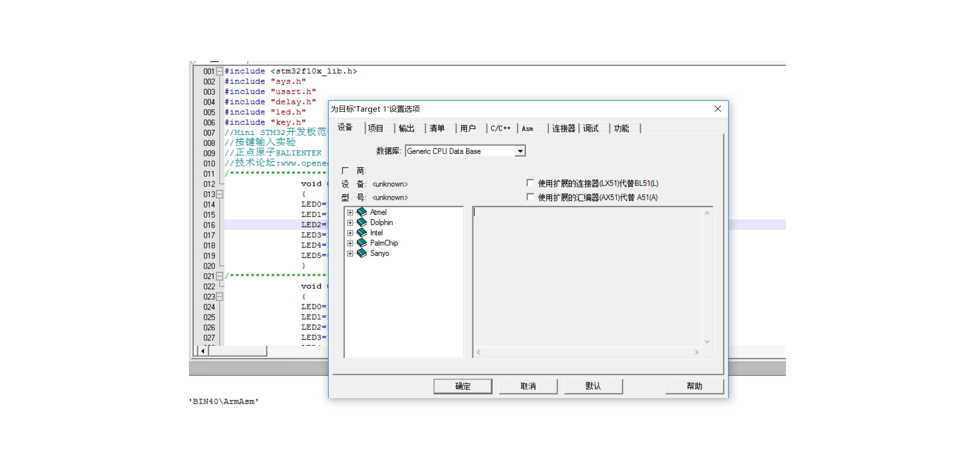Image resolution: width=980 pixels, height=475 pixels.
Task: Enable extended assembler AX51 checkbox
Action: (530, 197)
